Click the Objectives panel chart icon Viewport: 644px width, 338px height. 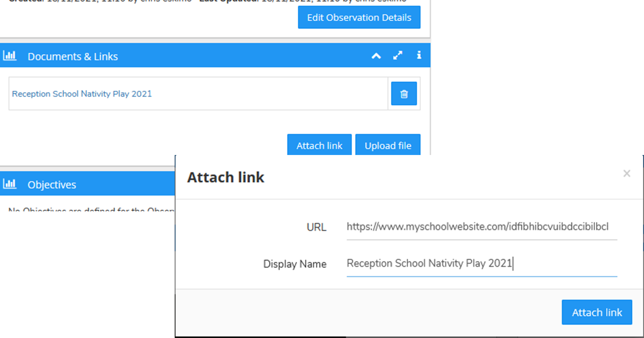click(10, 184)
